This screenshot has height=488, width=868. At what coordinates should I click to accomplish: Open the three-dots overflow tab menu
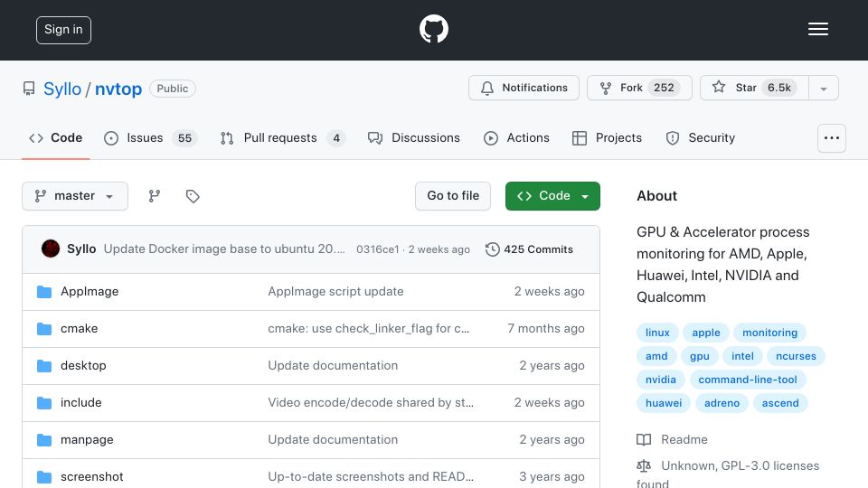coord(832,137)
